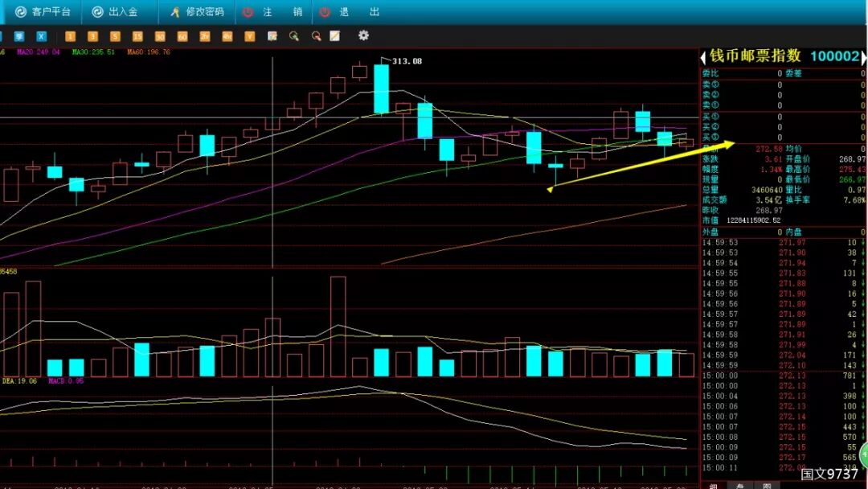The image size is (868, 489).
Task: Open the settings gear icon
Action: (x=363, y=35)
